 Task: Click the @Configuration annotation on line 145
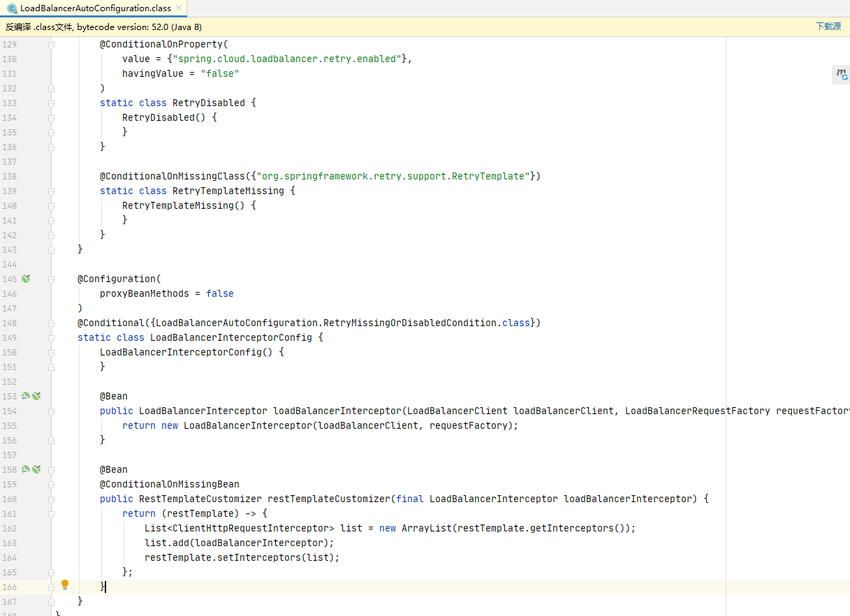[117, 279]
